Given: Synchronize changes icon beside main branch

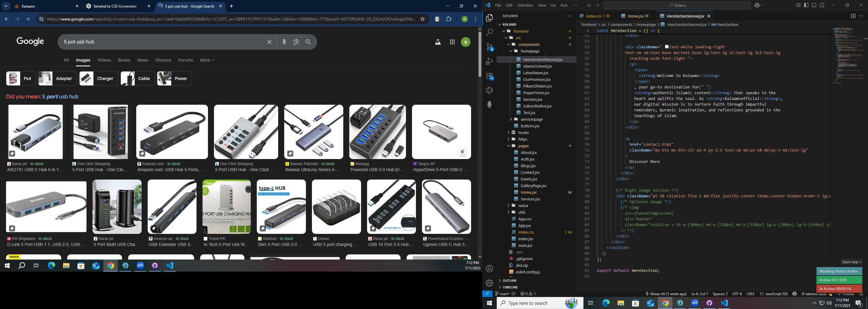Looking at the screenshot, I should pos(514,294).
